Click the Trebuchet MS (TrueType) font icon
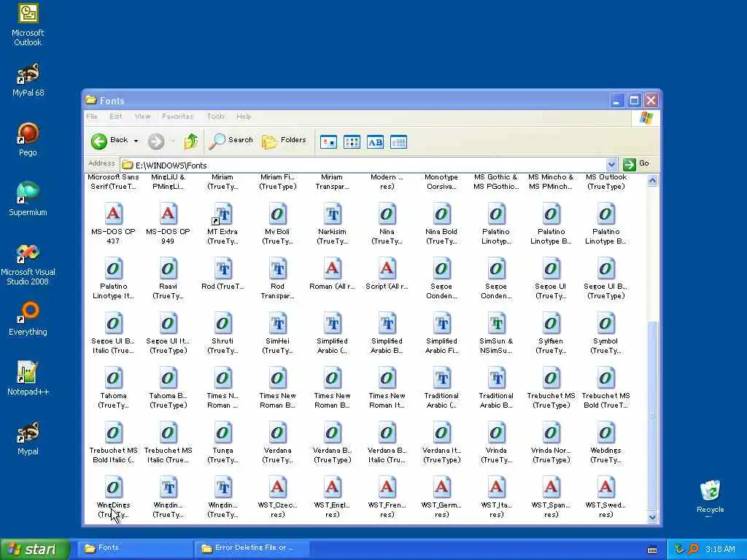The width and height of the screenshot is (747, 560). pyautogui.click(x=551, y=378)
